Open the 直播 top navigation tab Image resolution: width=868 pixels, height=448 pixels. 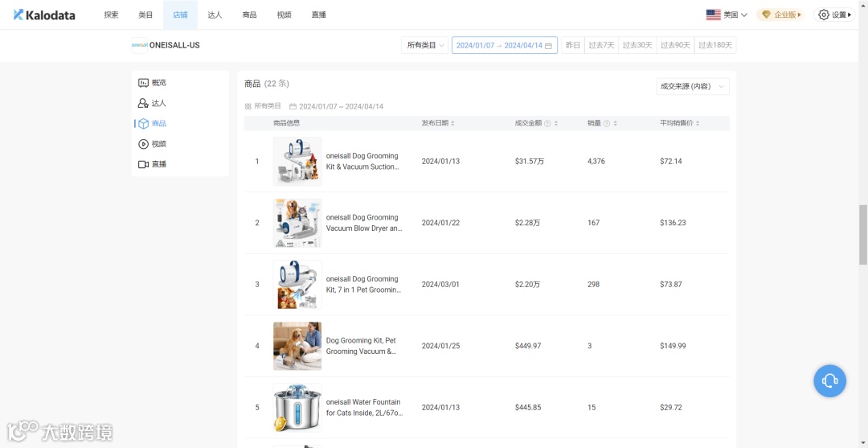[318, 15]
